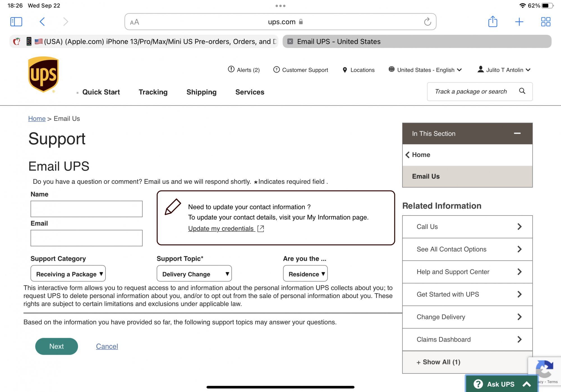This screenshot has width=561, height=392.
Task: Follow the Home breadcrumb link
Action: (37, 119)
